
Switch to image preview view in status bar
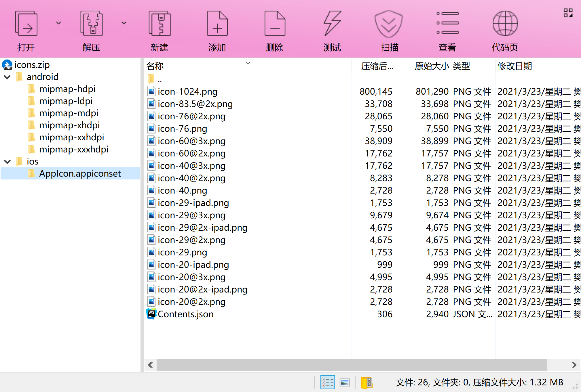point(345,382)
